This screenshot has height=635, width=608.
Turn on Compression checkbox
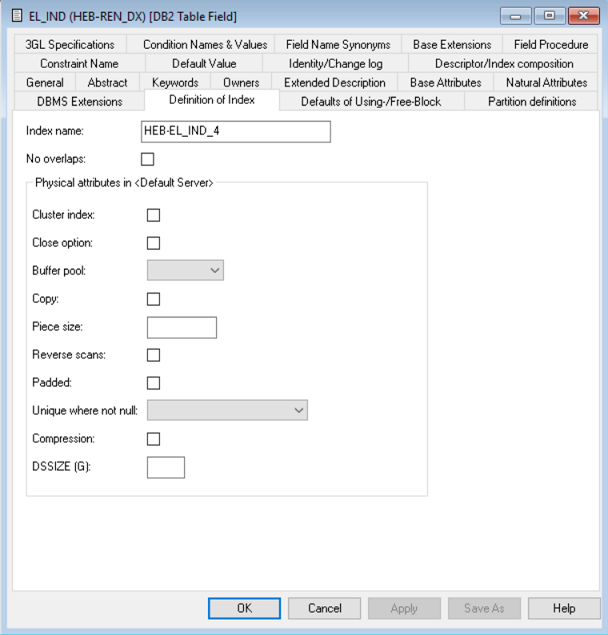[x=154, y=439]
